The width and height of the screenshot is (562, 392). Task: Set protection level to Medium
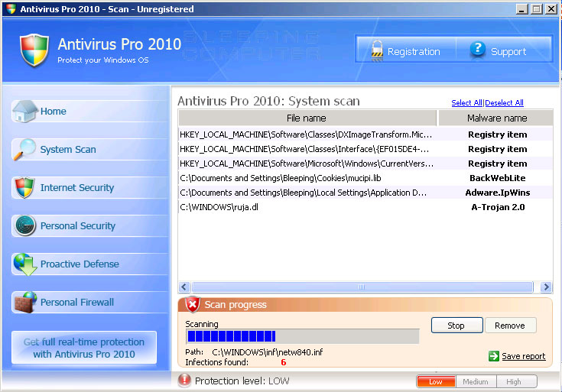point(476,381)
